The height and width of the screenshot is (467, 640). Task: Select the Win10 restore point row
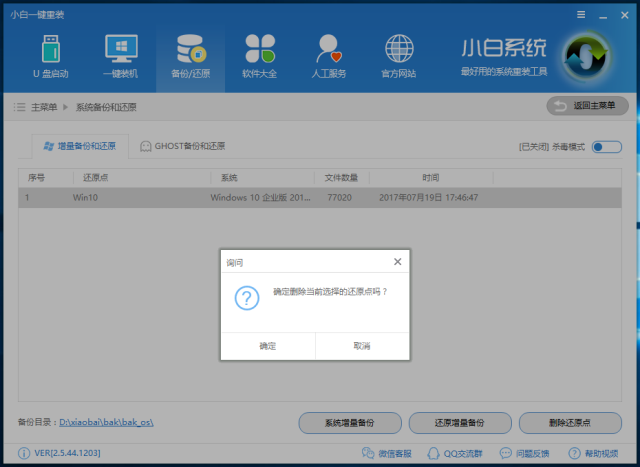pos(320,198)
